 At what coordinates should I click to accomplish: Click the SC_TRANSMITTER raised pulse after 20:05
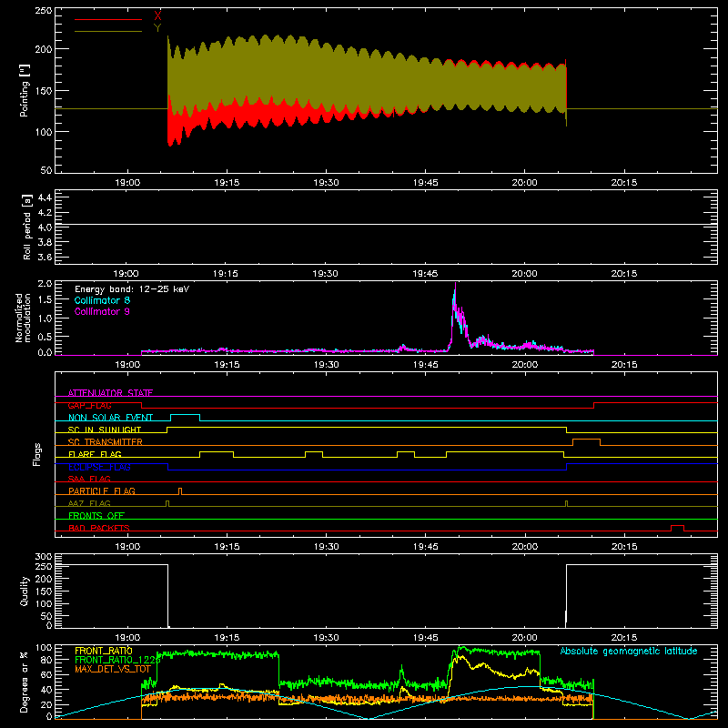click(x=586, y=441)
